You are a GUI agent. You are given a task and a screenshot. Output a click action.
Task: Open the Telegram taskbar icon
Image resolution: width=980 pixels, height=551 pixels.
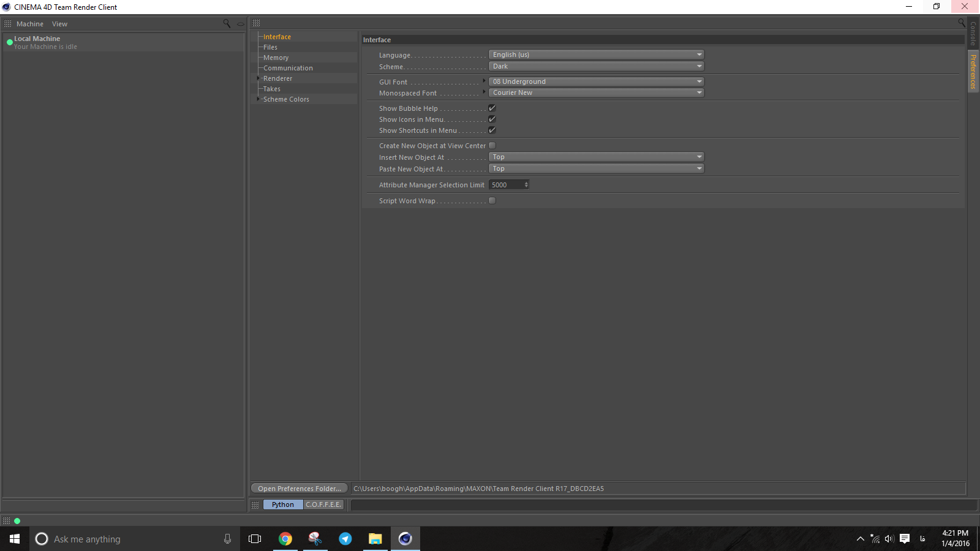345,539
